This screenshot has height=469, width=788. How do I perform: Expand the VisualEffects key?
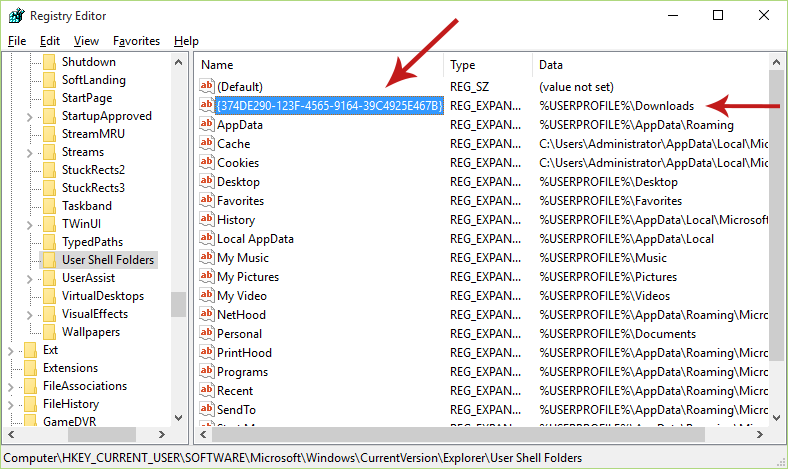[29, 315]
